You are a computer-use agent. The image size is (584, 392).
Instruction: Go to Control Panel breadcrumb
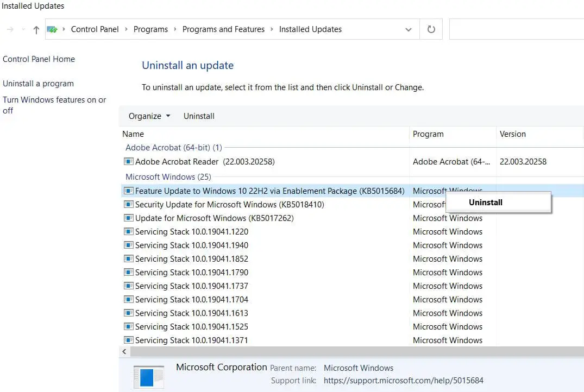[95, 29]
